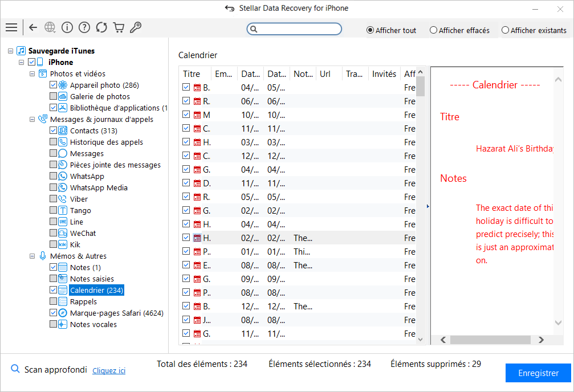574x392 pixels.
Task: Click the Kik icon
Action: pyautogui.click(x=63, y=244)
